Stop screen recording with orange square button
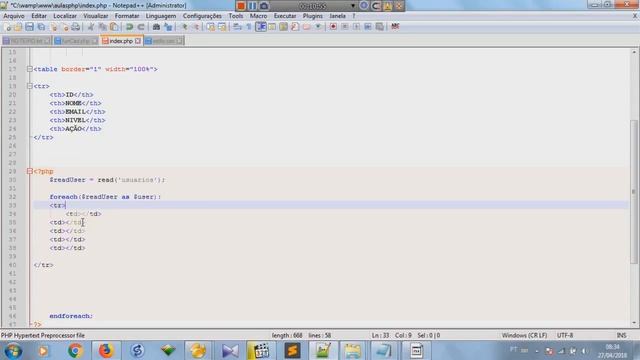 click(240, 6)
